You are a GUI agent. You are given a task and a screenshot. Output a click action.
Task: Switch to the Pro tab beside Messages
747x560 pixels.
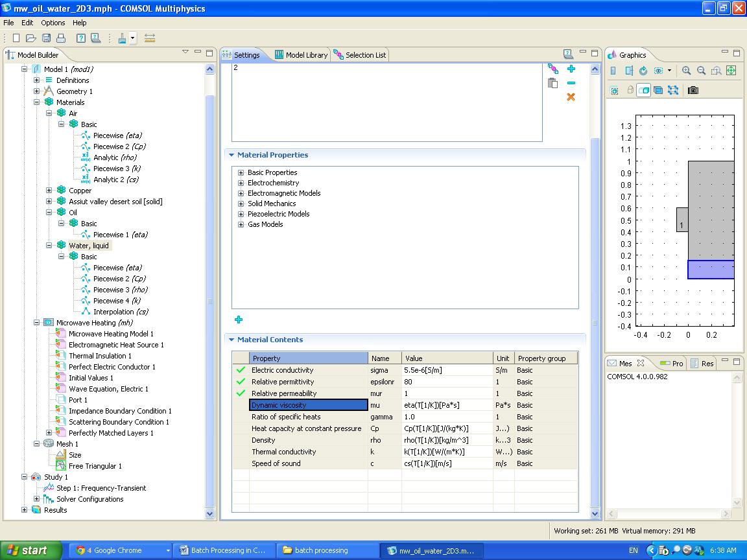(x=672, y=364)
